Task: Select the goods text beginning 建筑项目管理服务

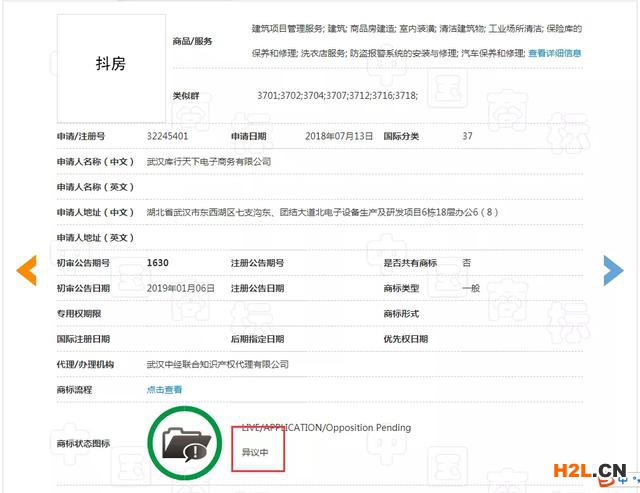Action: click(417, 41)
